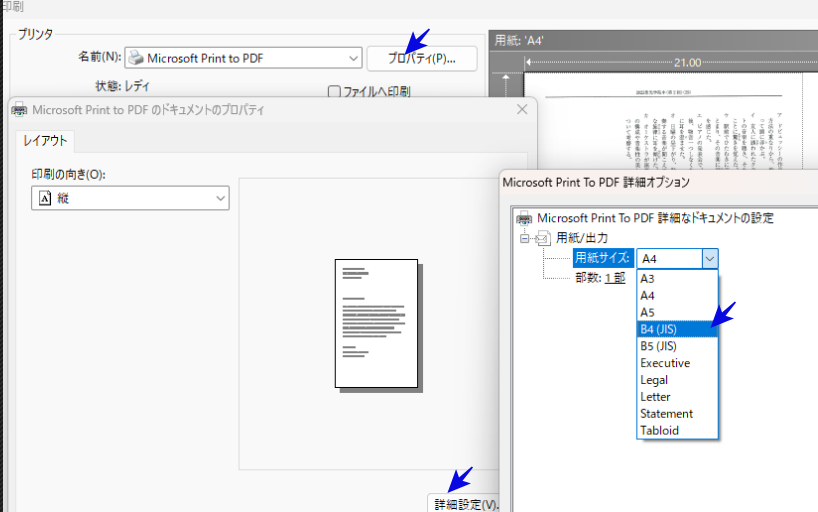Choose B4 (JIS) paper size
Image resolution: width=818 pixels, height=512 pixels.
(x=677, y=329)
